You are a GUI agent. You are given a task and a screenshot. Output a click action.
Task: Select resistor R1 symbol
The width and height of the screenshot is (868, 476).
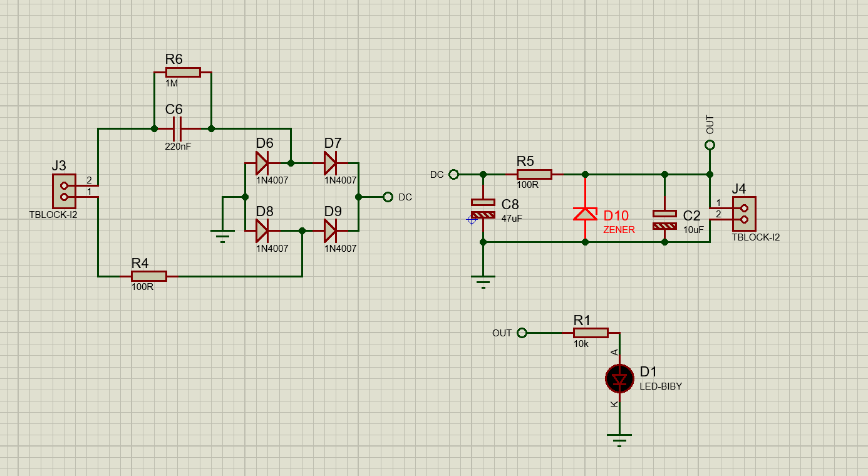pyautogui.click(x=591, y=333)
